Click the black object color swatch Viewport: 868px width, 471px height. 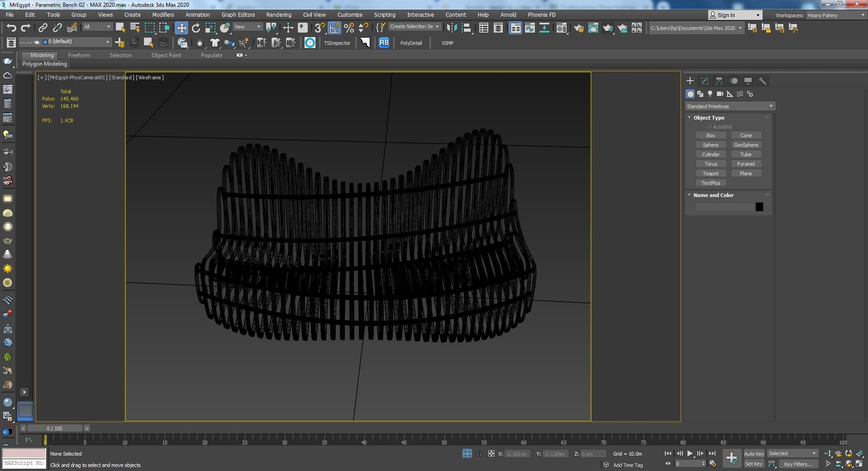pos(759,207)
